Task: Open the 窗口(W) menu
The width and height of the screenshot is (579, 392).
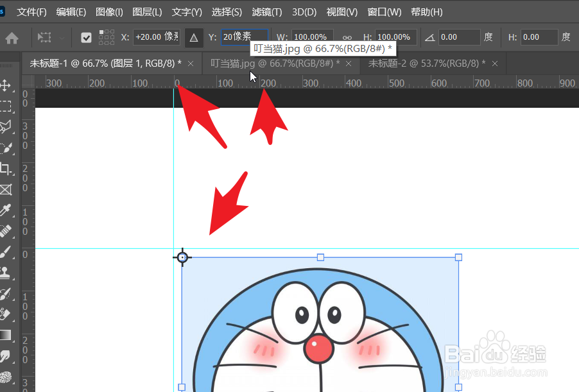Action: coord(385,12)
